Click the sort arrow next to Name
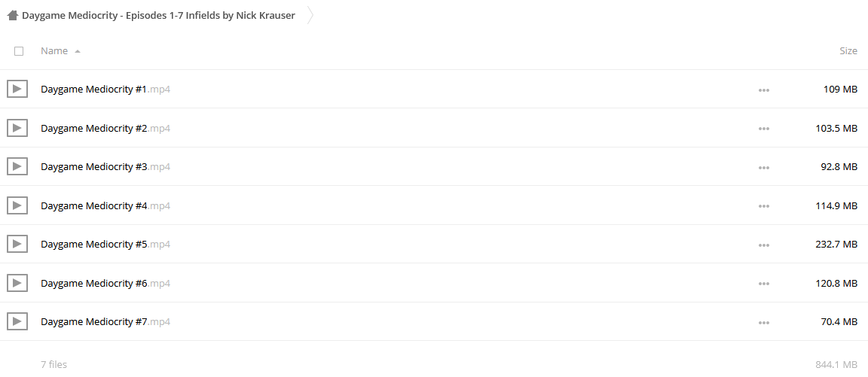Viewport: 868px width, 377px height. (x=78, y=51)
